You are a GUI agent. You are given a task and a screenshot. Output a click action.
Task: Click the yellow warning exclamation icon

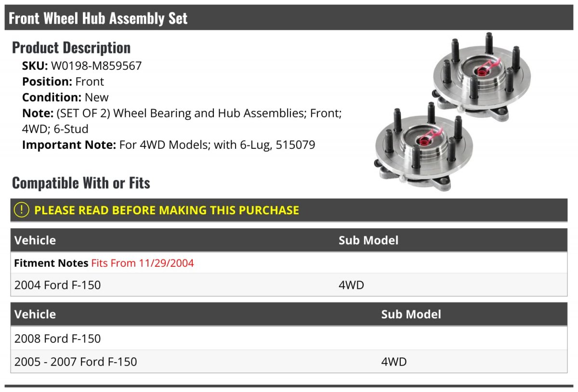21,210
